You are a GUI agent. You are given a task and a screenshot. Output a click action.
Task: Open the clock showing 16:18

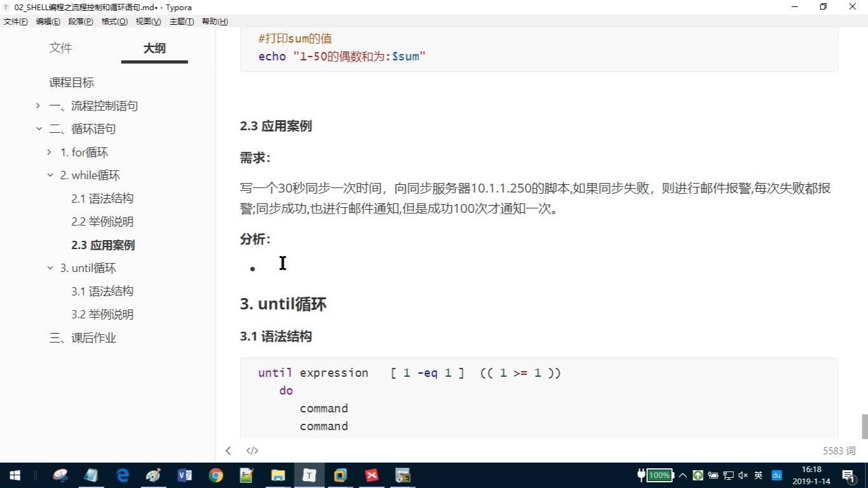(x=812, y=475)
